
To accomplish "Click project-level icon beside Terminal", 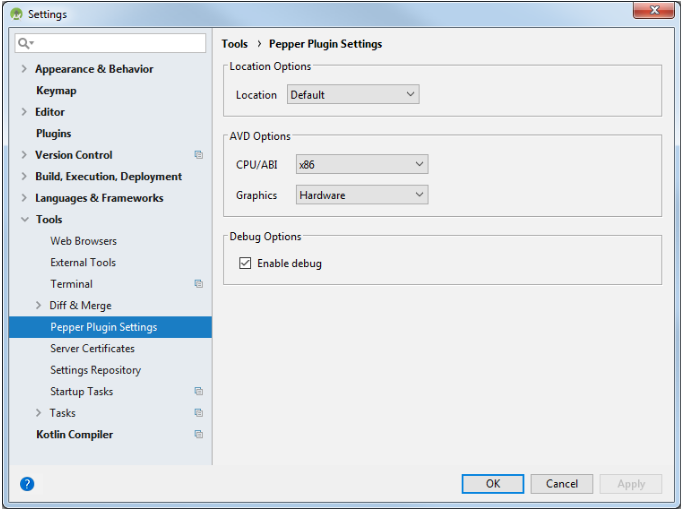I will [198, 284].
